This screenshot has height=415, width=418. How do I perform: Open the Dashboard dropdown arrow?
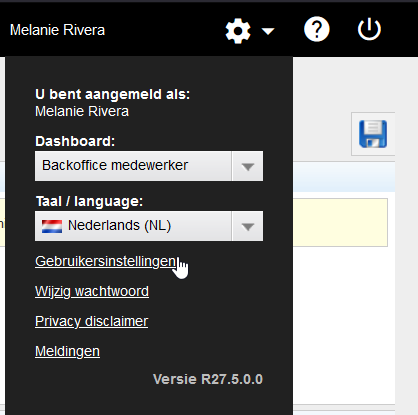click(x=247, y=166)
